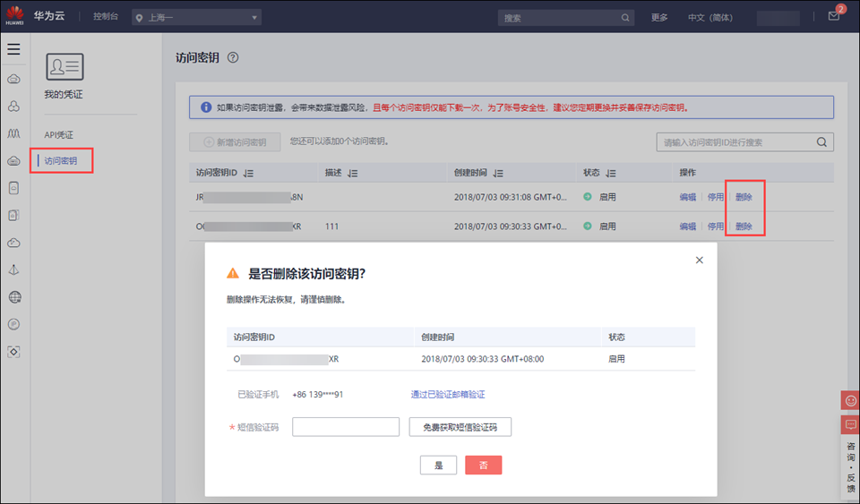Viewport: 860px width, 504px height.
Task: Sort table by 访问密钥ID column
Action: (x=249, y=173)
